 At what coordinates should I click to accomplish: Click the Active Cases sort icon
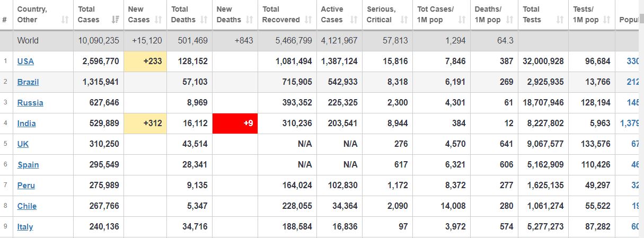(x=354, y=20)
